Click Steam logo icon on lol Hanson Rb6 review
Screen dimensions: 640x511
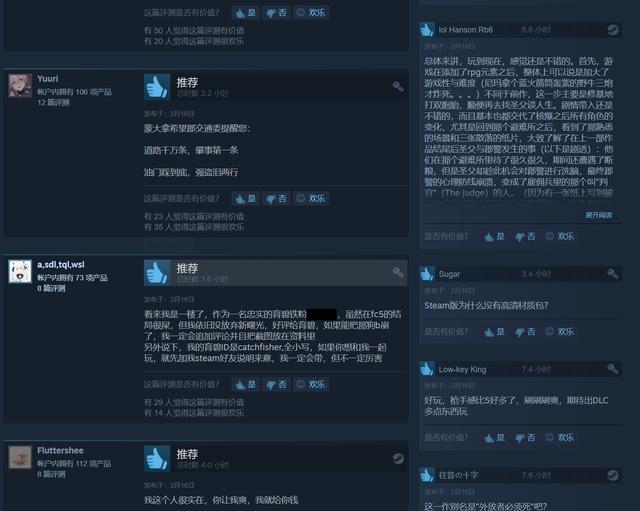coord(613,30)
